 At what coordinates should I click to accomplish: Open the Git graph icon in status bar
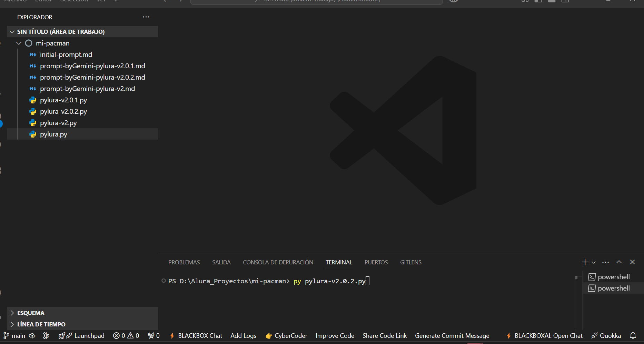(46, 336)
